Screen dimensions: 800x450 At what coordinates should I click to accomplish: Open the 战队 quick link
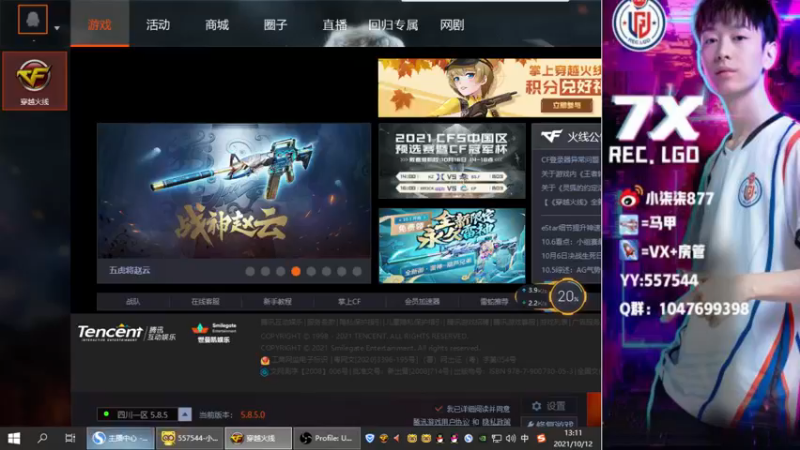point(133,302)
